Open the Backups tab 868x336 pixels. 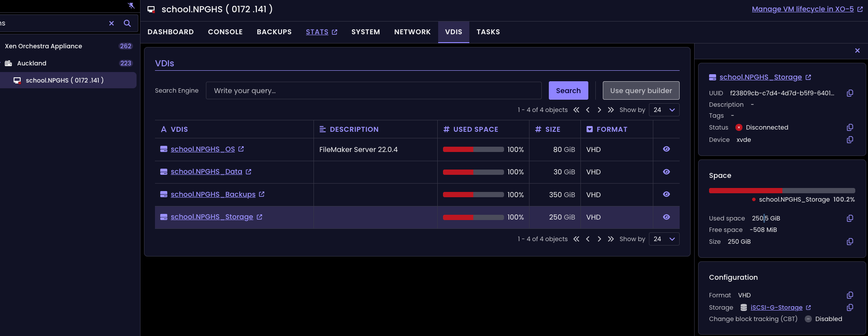274,32
